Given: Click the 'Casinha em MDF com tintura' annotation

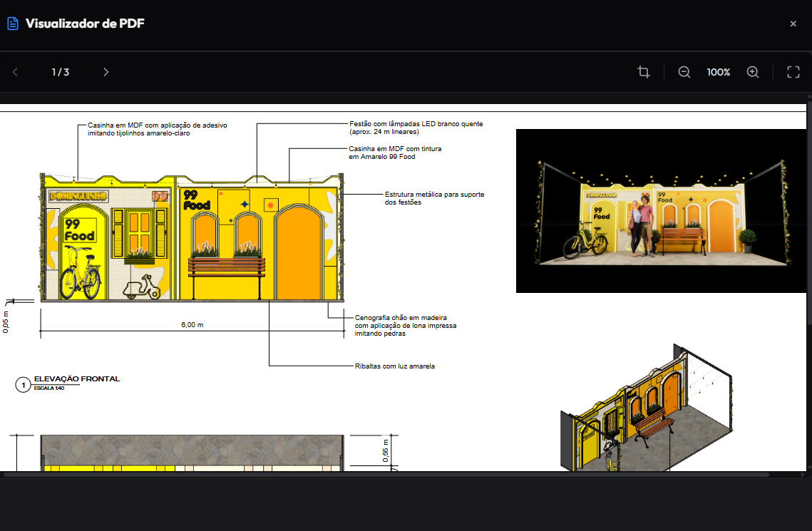Looking at the screenshot, I should tap(395, 153).
